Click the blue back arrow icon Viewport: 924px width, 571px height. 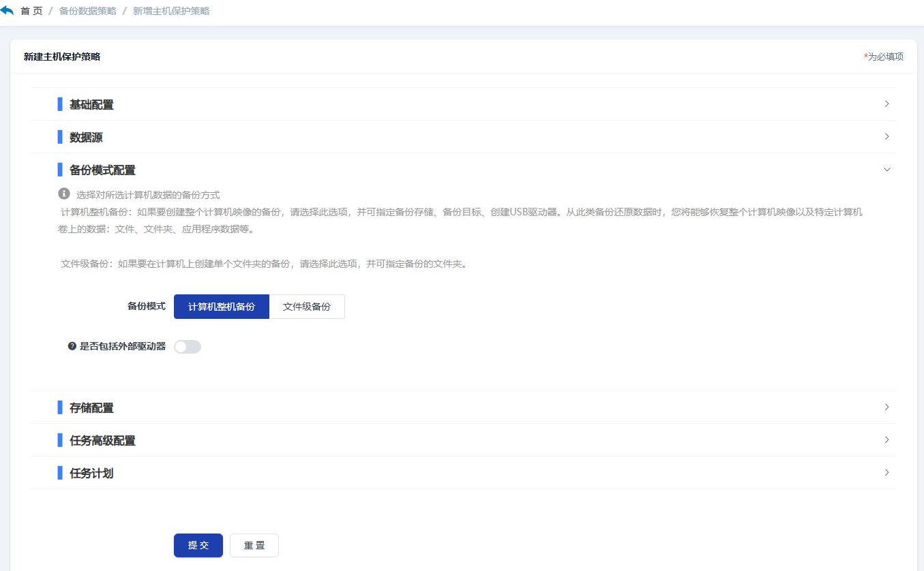click(7, 11)
